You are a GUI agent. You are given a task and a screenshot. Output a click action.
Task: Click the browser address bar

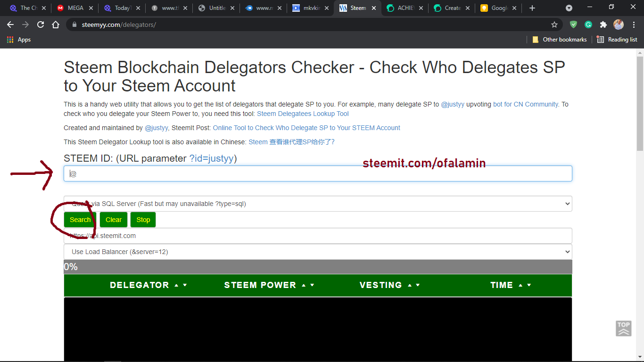(311, 25)
